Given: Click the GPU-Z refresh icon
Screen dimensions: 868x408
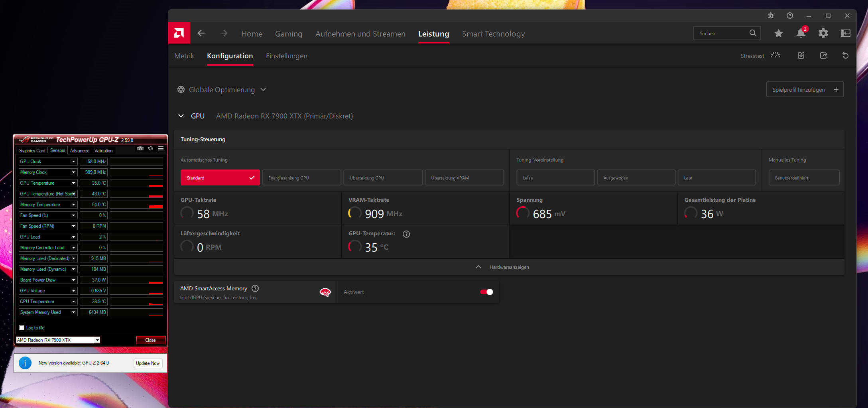Looking at the screenshot, I should point(151,149).
